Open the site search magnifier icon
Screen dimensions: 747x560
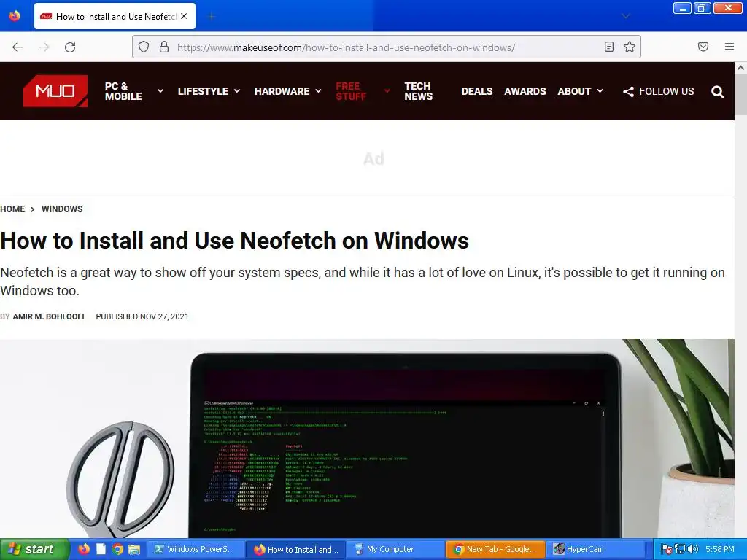pos(718,91)
